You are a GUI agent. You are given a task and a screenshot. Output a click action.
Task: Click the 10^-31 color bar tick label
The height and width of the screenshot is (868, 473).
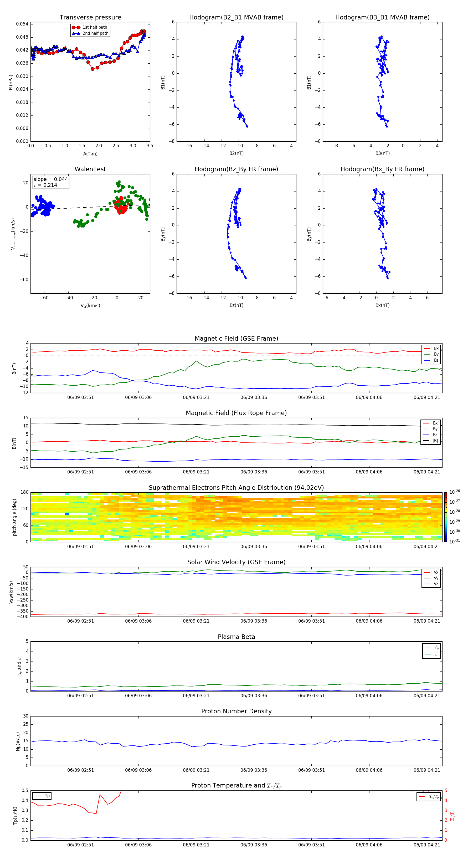(455, 542)
